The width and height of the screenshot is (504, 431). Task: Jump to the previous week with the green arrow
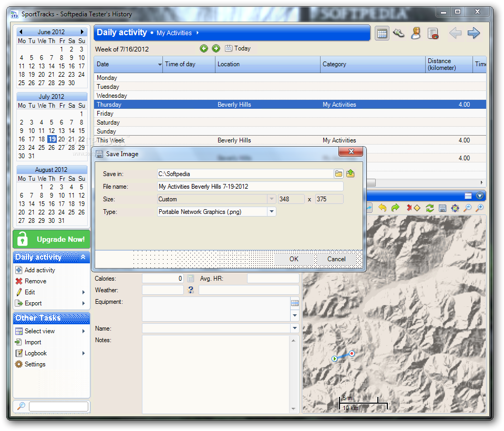pyautogui.click(x=204, y=48)
